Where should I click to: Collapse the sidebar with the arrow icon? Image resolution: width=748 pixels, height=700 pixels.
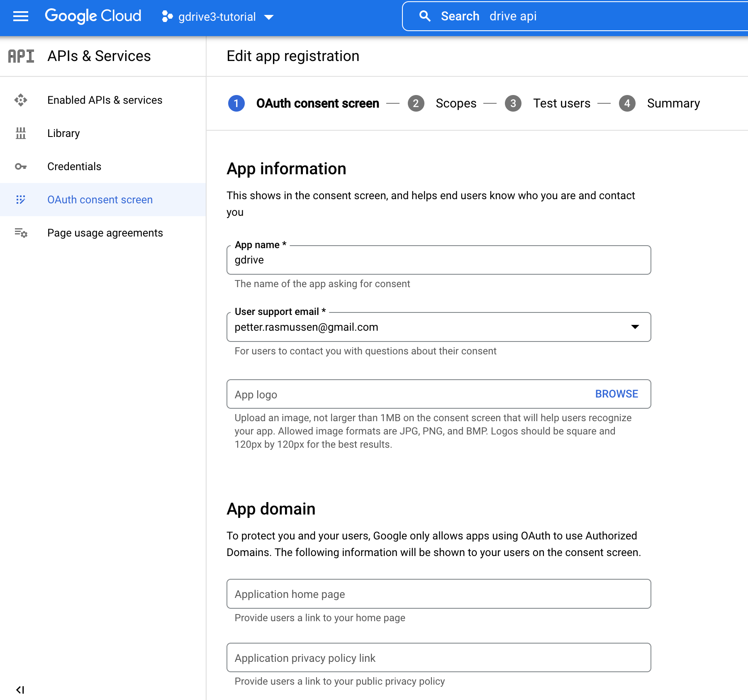20,690
